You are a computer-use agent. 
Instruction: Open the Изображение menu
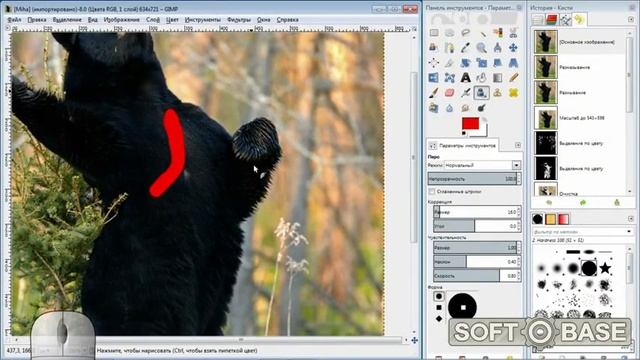click(x=121, y=20)
